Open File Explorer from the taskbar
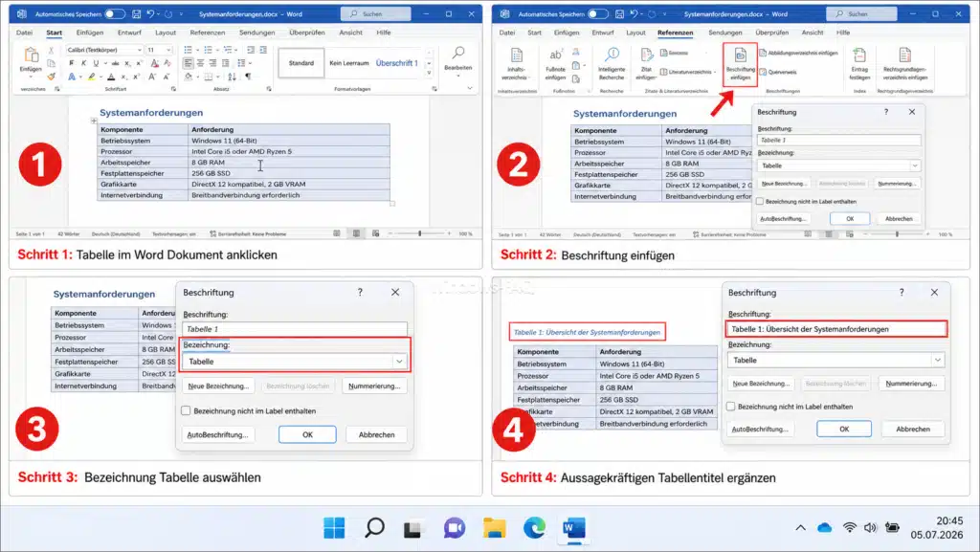This screenshot has width=980, height=552. [495, 528]
